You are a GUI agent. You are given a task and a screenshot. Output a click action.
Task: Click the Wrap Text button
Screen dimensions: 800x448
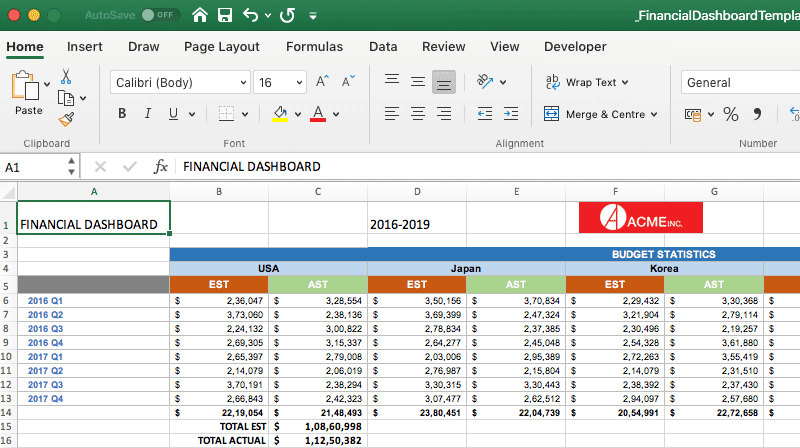(x=586, y=82)
